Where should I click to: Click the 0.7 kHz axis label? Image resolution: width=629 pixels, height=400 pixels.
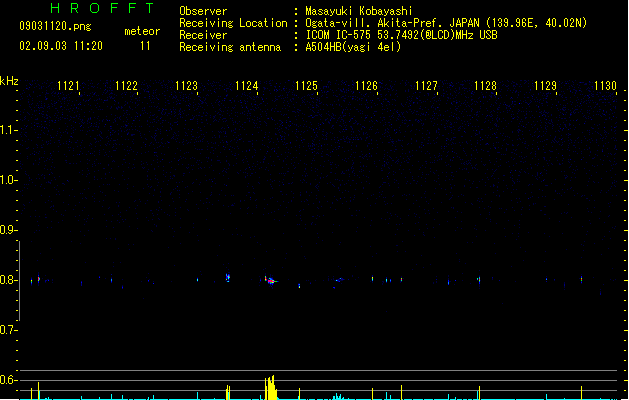pyautogui.click(x=8, y=330)
